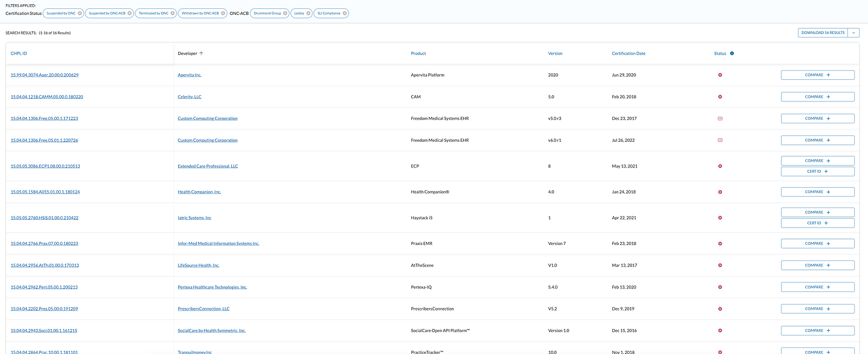Click status icon for Praxis EMR row
Screen dimensions: 868x354
pyautogui.click(x=720, y=244)
